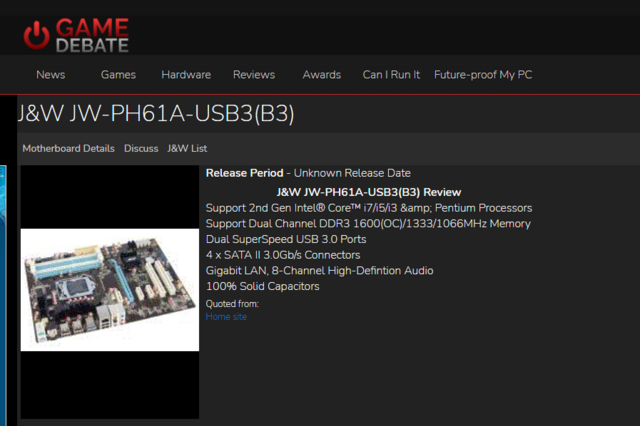
Task: Click the bold Review heading
Action: [x=368, y=191]
